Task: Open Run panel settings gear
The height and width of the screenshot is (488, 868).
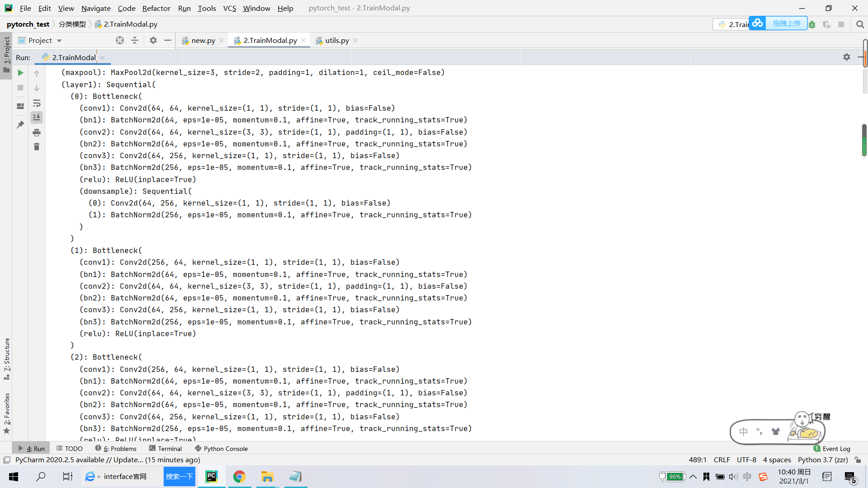Action: pos(846,57)
